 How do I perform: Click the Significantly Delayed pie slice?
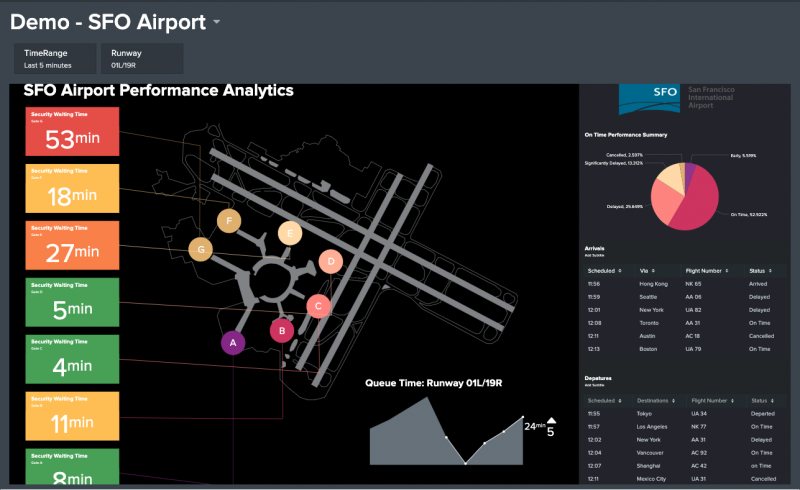[670, 179]
